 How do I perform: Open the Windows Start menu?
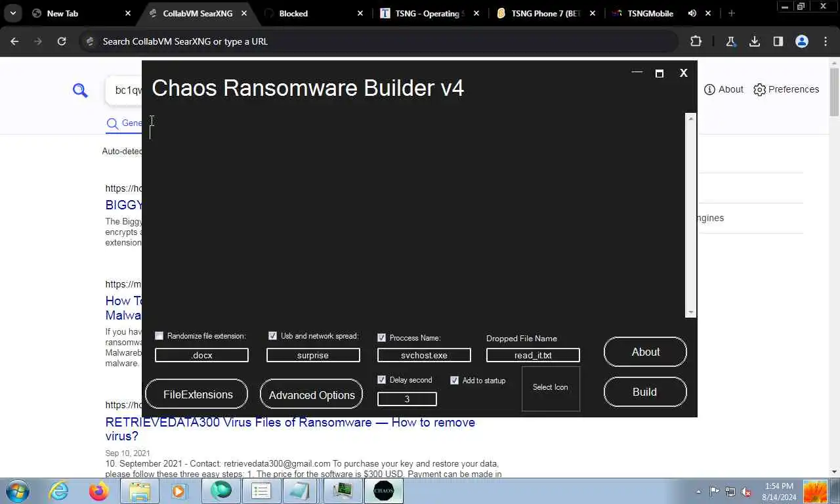(x=17, y=491)
